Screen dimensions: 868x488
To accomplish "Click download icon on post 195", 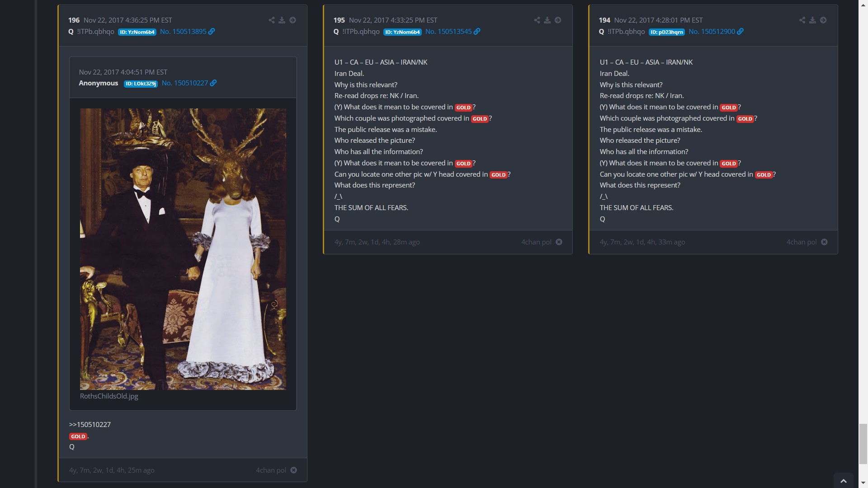I will pyautogui.click(x=547, y=20).
